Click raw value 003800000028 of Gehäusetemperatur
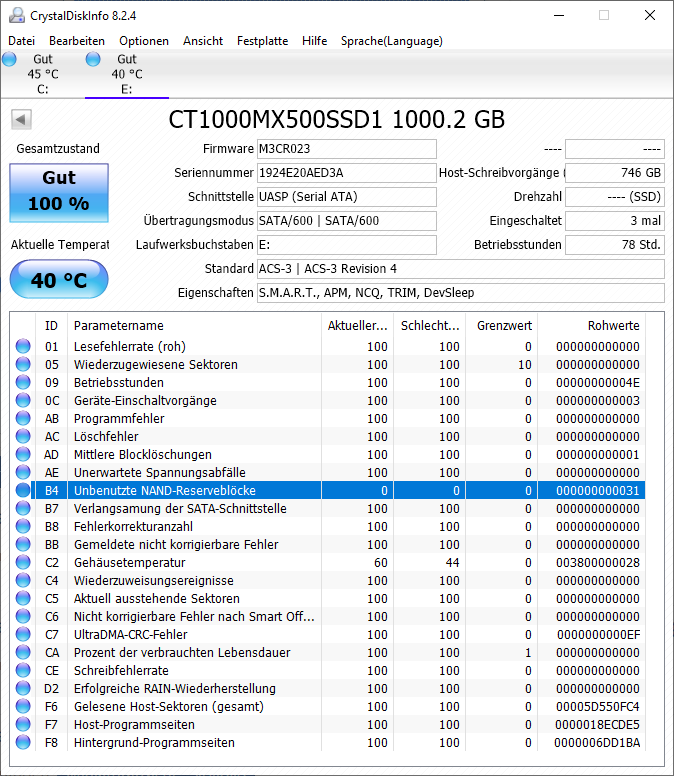This screenshot has width=674, height=776. (597, 562)
